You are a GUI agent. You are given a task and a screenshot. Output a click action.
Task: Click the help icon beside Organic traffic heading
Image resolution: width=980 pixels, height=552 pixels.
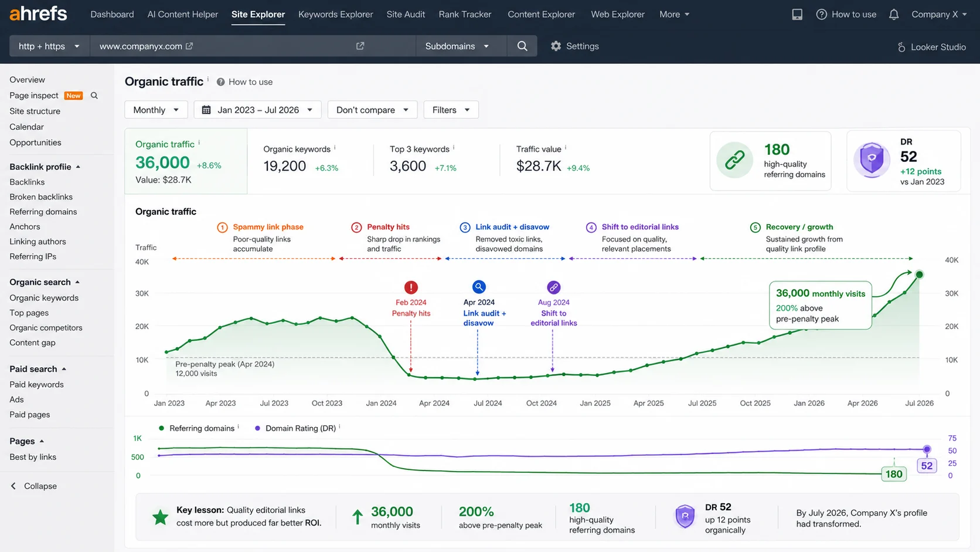(x=220, y=82)
